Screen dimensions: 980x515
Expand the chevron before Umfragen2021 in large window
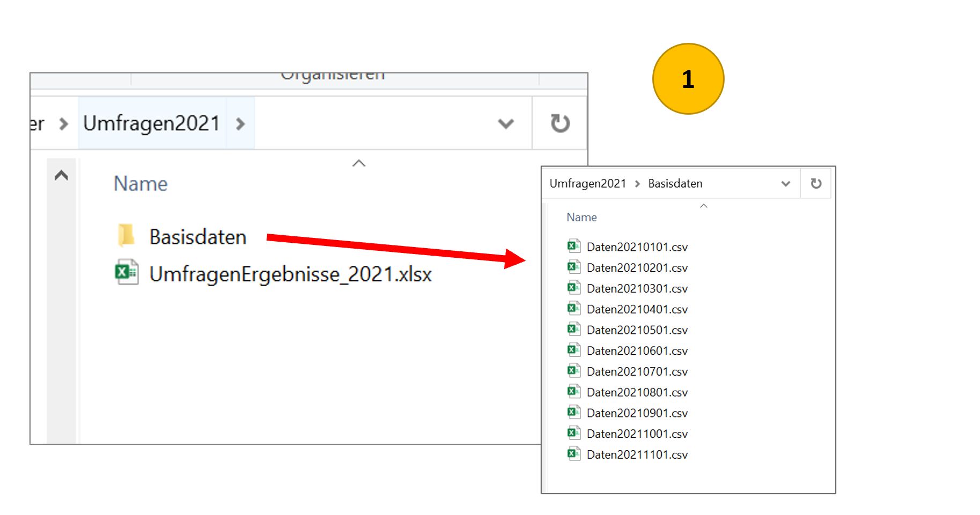(63, 124)
